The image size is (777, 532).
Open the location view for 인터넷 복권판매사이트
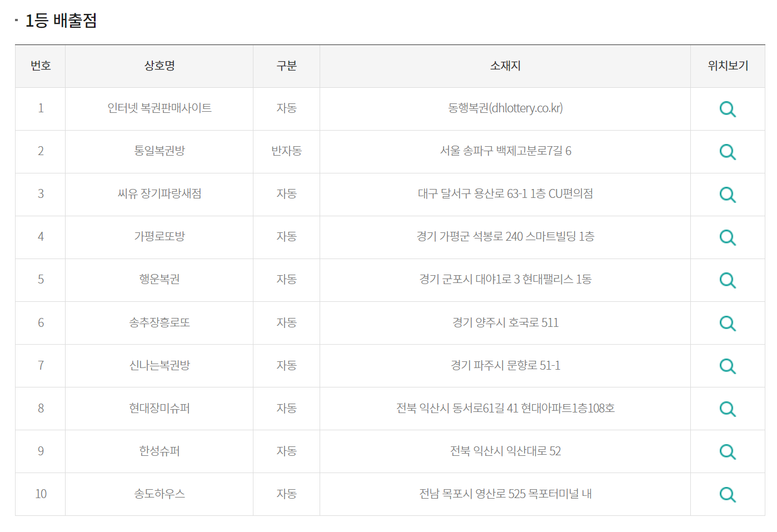[727, 109]
